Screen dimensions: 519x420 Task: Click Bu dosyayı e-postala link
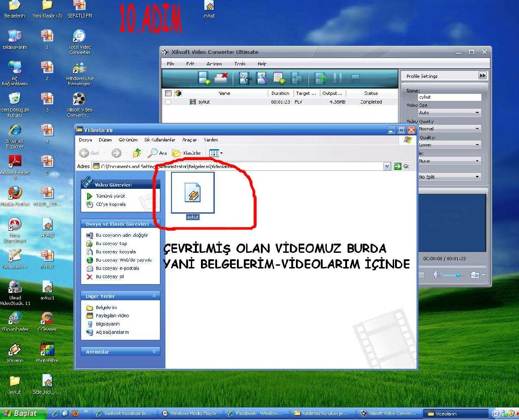117,268
